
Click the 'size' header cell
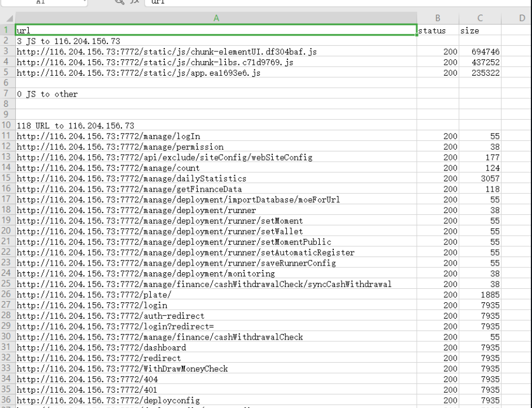pyautogui.click(x=480, y=31)
